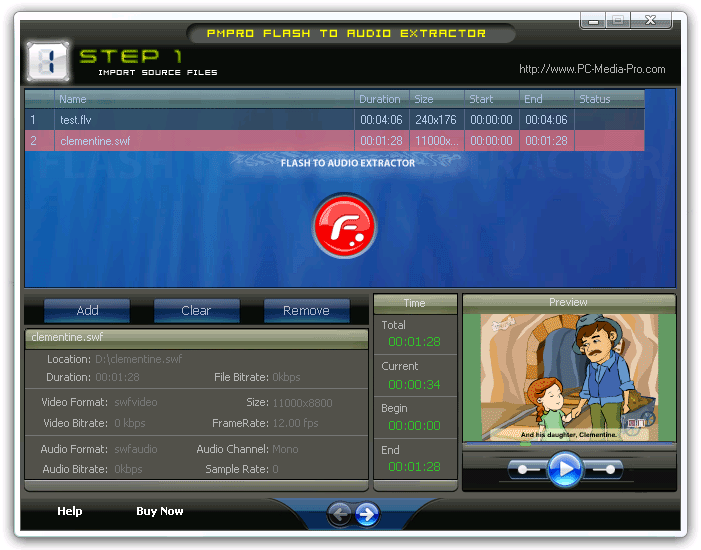Click the 00:04:06 duration of test.flv
Image resolution: width=701 pixels, height=550 pixels.
(381, 120)
